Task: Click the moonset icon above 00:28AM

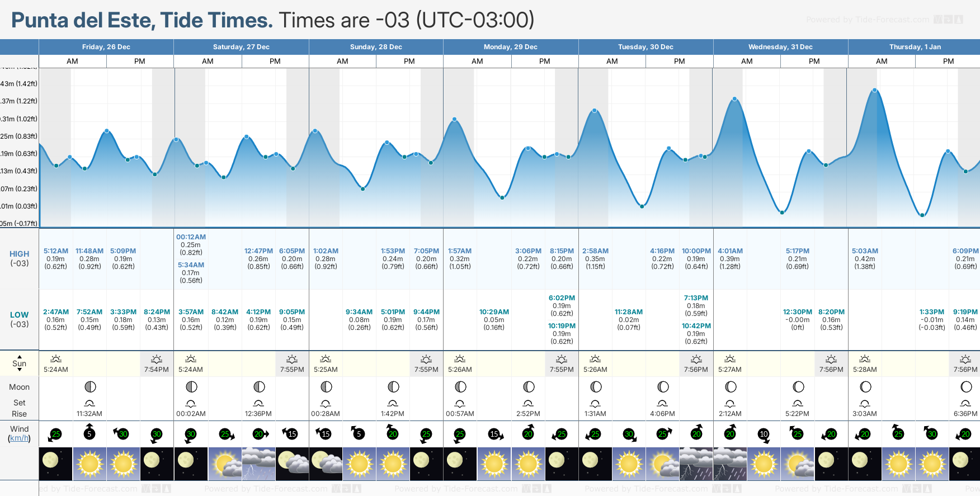Action: click(x=326, y=403)
